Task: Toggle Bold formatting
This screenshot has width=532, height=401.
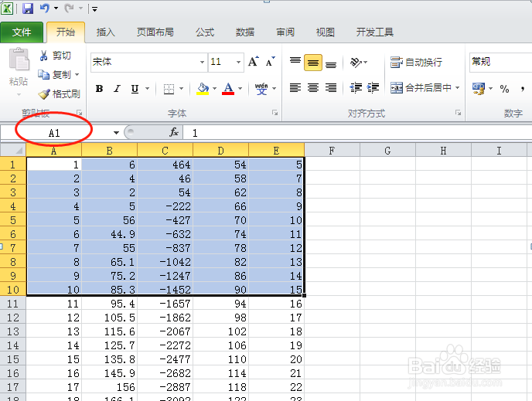Action: tap(99, 89)
